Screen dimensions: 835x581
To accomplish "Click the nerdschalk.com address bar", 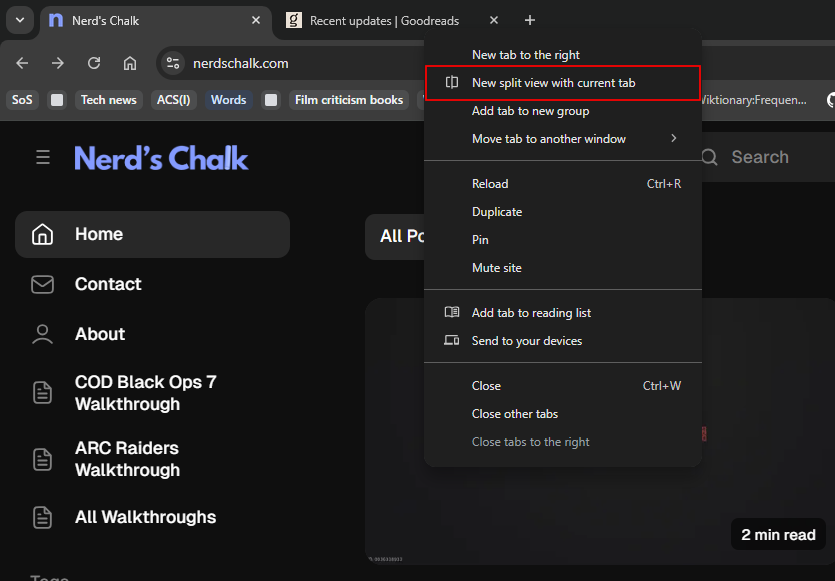I will pos(300,63).
